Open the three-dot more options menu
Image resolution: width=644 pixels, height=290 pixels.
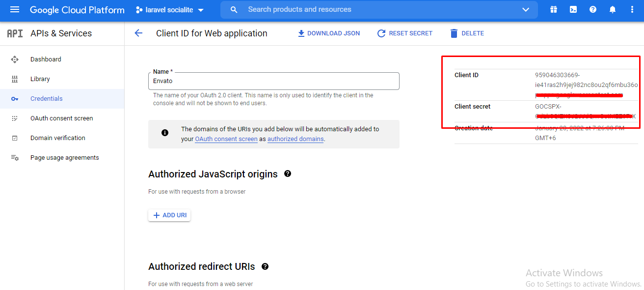click(x=632, y=10)
